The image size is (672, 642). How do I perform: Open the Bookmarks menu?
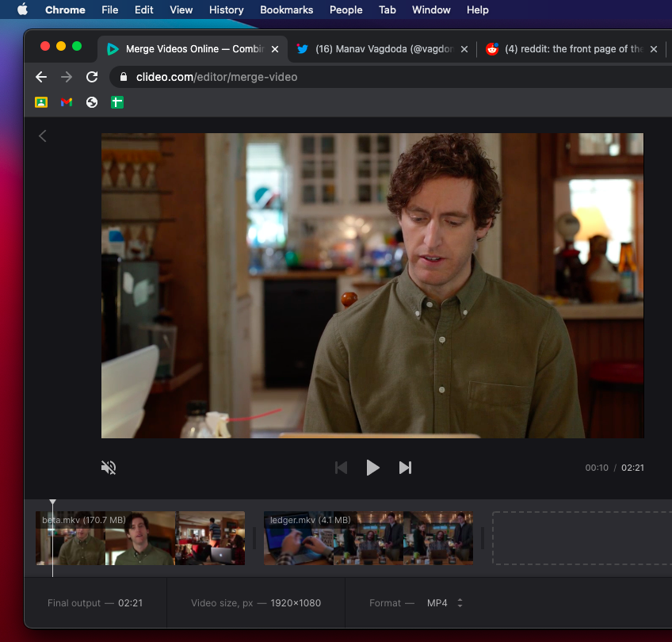286,10
